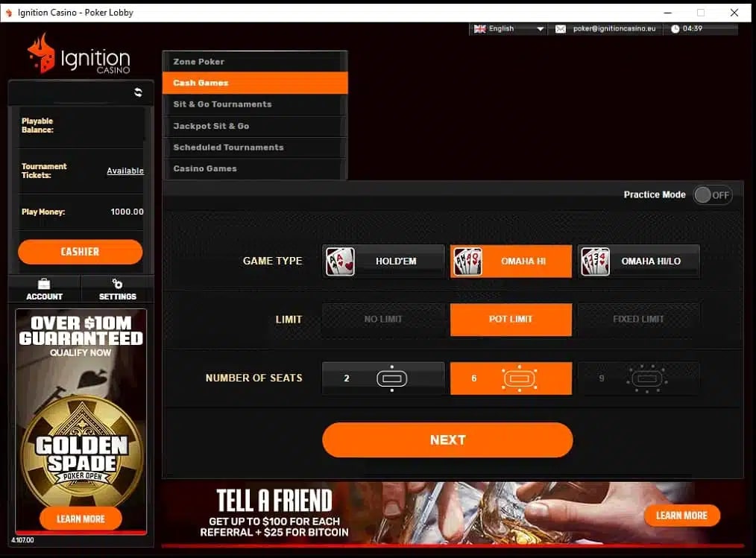Click the 04:39 time display

pyautogui.click(x=693, y=28)
